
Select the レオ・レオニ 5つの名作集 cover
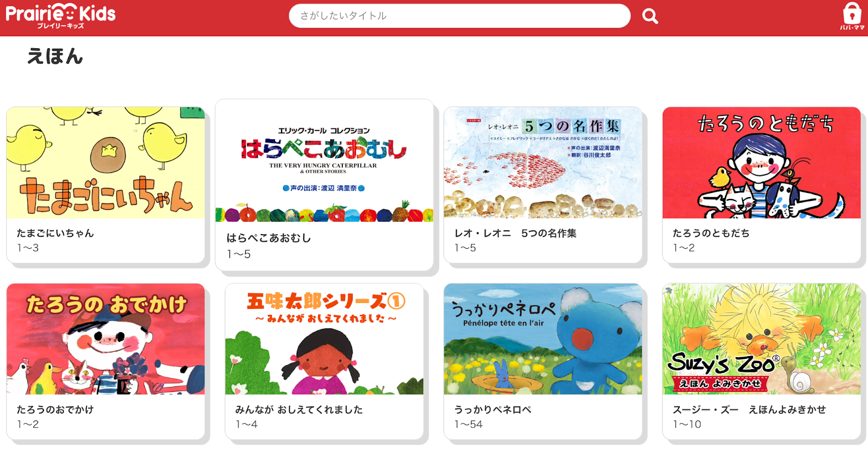point(543,163)
